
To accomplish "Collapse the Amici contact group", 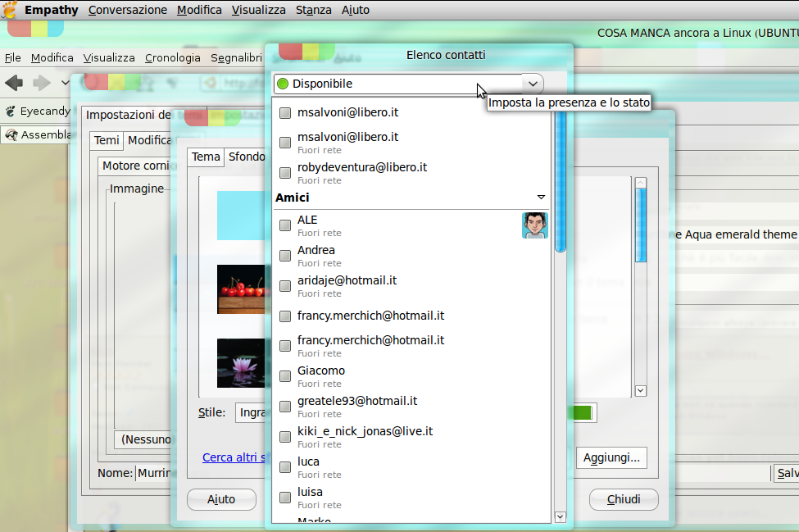I will 541,198.
